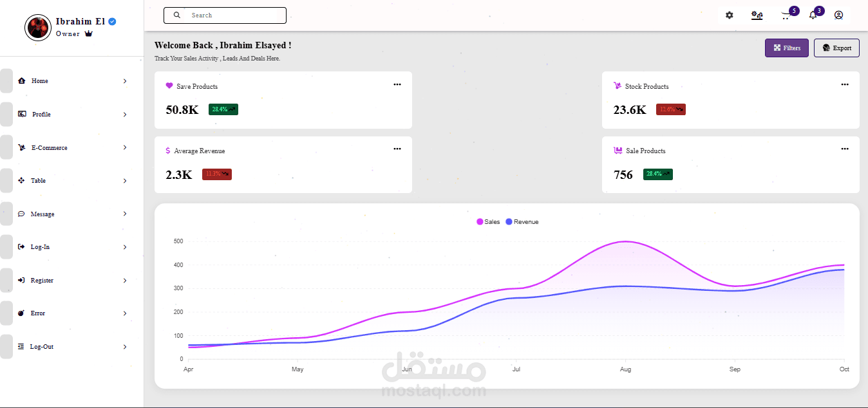
Task: Open the notifications bell icon
Action: click(x=813, y=15)
